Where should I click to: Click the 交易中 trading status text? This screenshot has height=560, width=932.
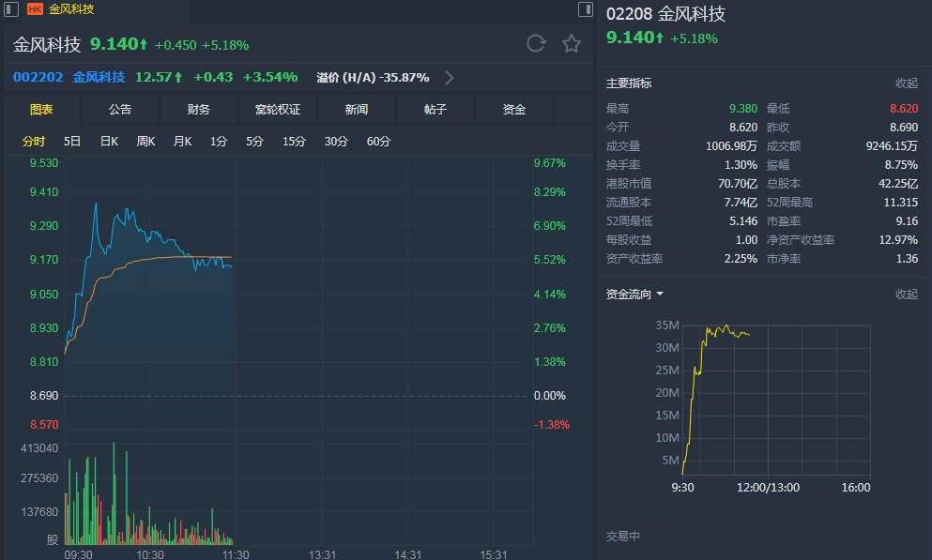point(623,537)
